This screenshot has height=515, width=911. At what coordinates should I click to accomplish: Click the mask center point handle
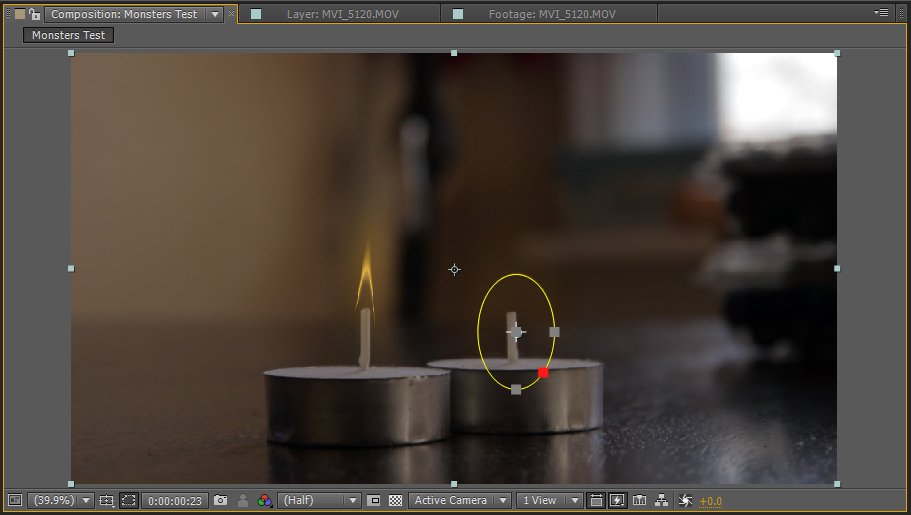coord(516,332)
